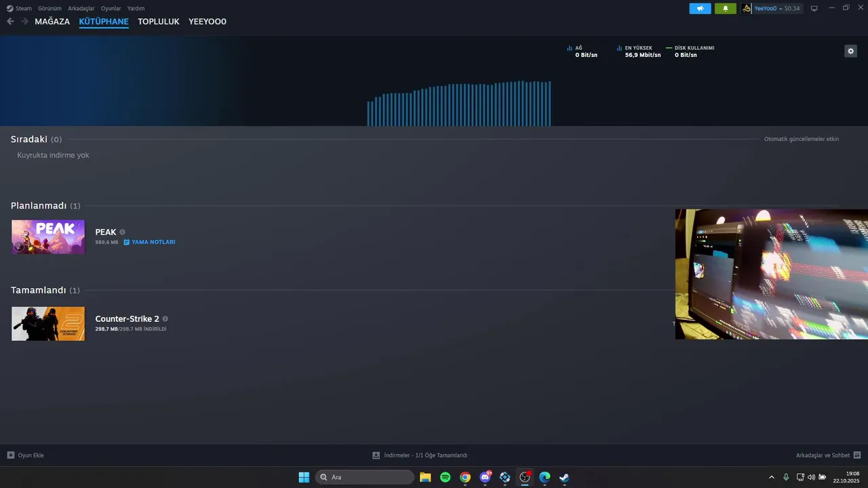The width and height of the screenshot is (868, 488).
Task: Open the Windows Start button
Action: (304, 477)
